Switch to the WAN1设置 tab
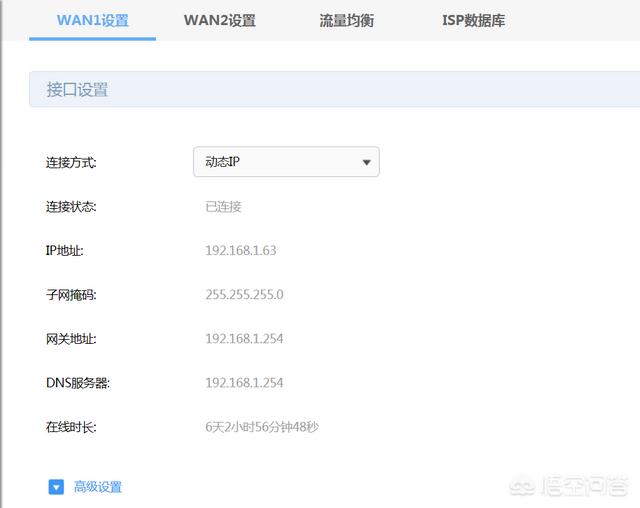The image size is (640, 508). 92,20
